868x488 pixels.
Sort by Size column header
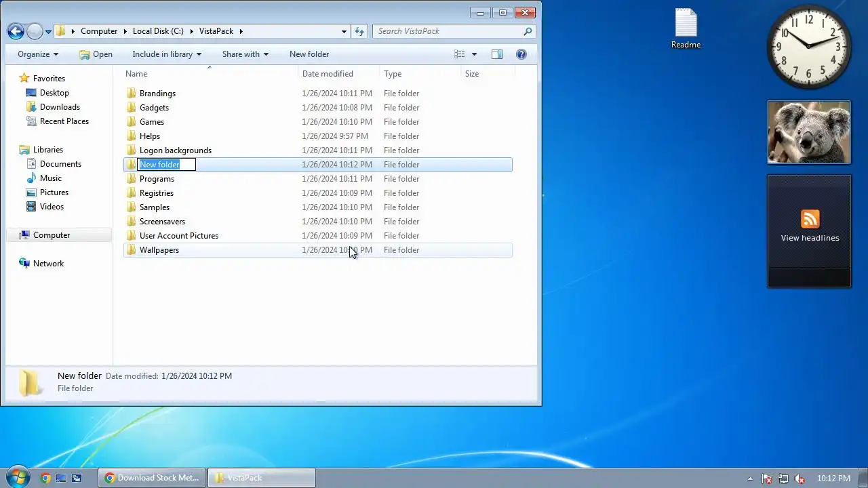(x=488, y=74)
